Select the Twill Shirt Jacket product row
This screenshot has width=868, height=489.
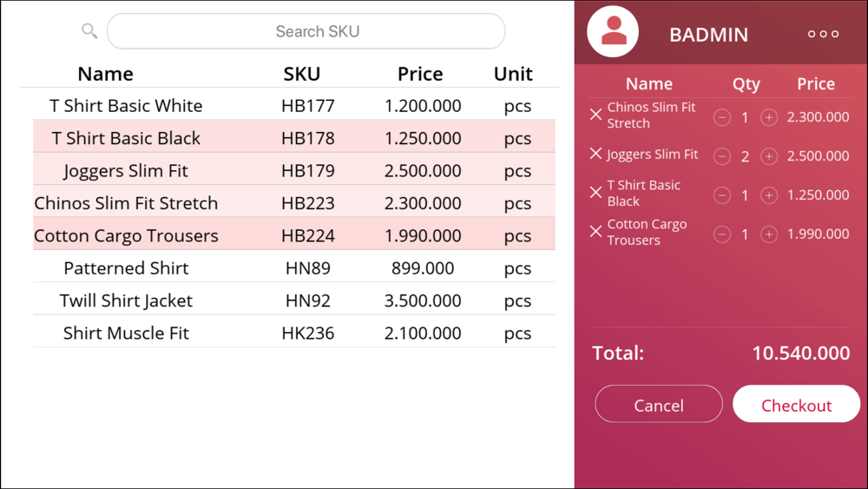(x=294, y=300)
